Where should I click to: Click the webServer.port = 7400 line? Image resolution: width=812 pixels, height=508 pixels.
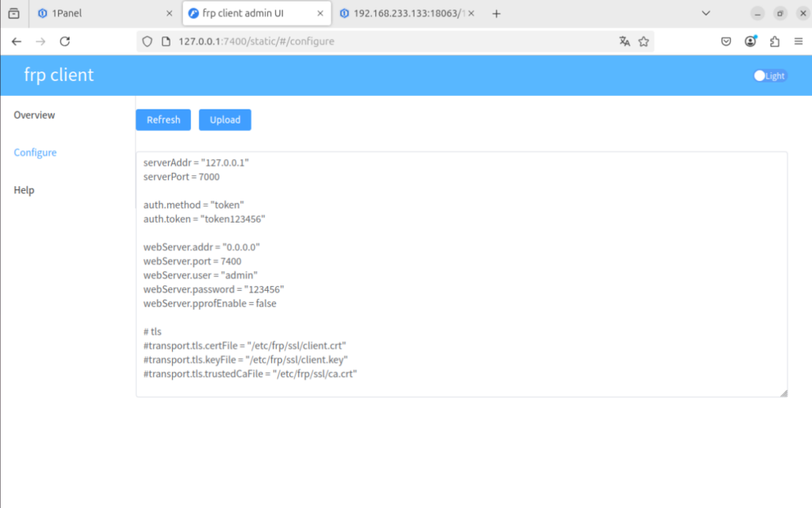coord(192,262)
